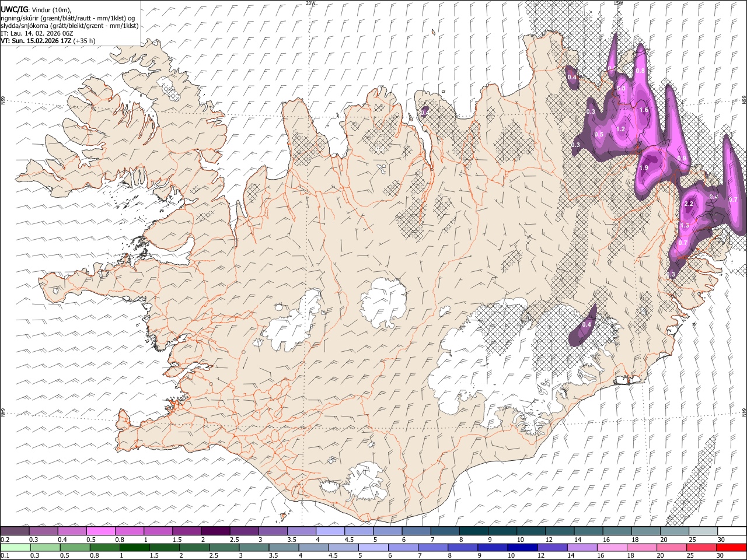Click the 'VT: Sun. 15.02.2026 17Z' valid time
The image size is (747, 560).
coord(35,41)
